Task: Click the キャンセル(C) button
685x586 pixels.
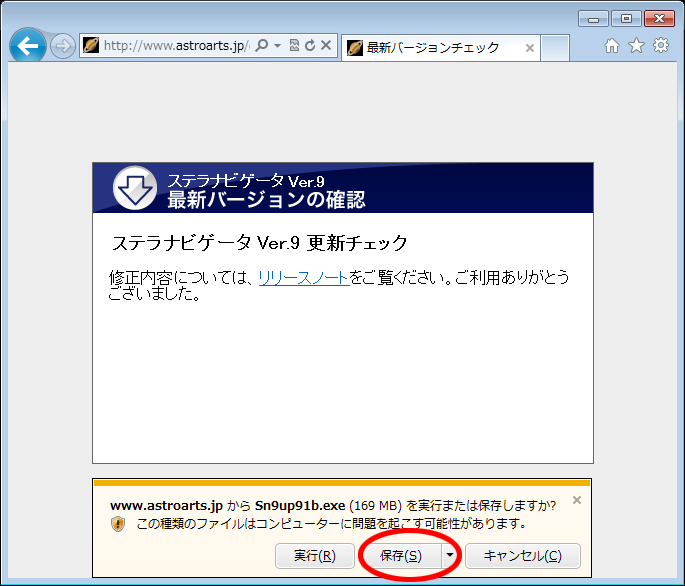Action: 522,556
